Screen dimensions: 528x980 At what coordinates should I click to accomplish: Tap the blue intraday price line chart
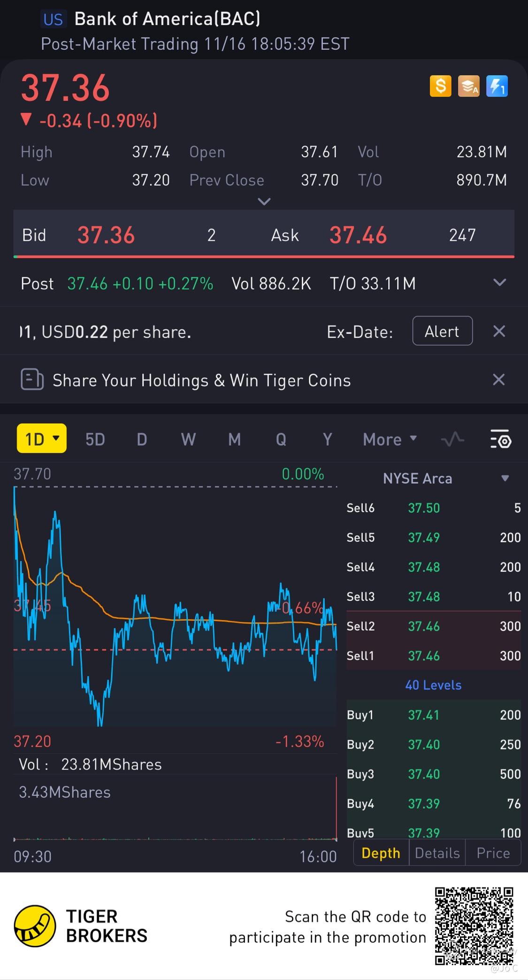pyautogui.click(x=175, y=606)
